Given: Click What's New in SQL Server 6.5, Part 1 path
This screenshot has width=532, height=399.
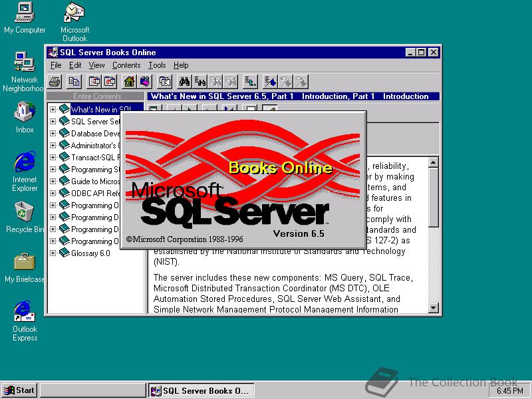Looking at the screenshot, I should click(222, 96).
